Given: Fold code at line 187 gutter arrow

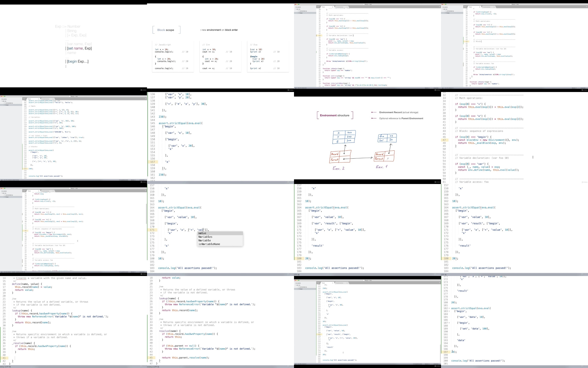Looking at the screenshot, I should 449,323.
